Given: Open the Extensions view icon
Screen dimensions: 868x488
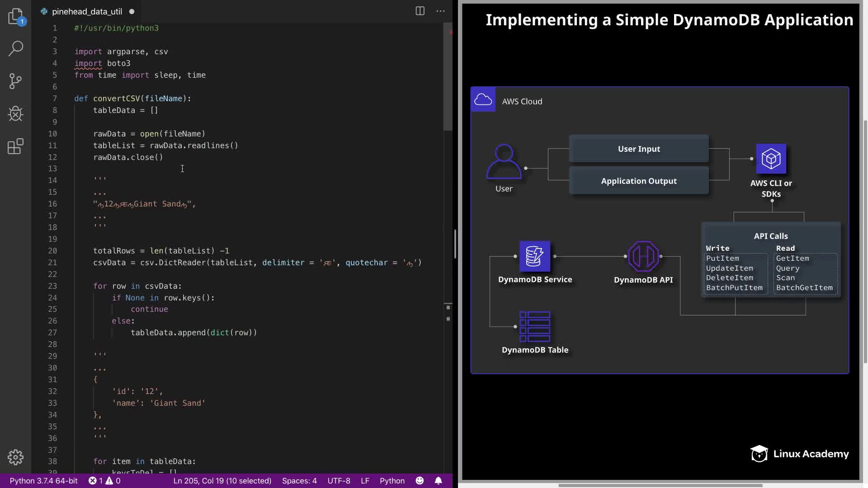Looking at the screenshot, I should click(x=15, y=146).
